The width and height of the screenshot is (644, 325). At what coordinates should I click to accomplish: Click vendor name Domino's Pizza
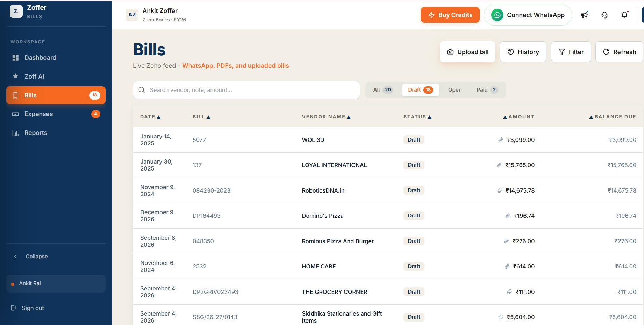click(323, 216)
